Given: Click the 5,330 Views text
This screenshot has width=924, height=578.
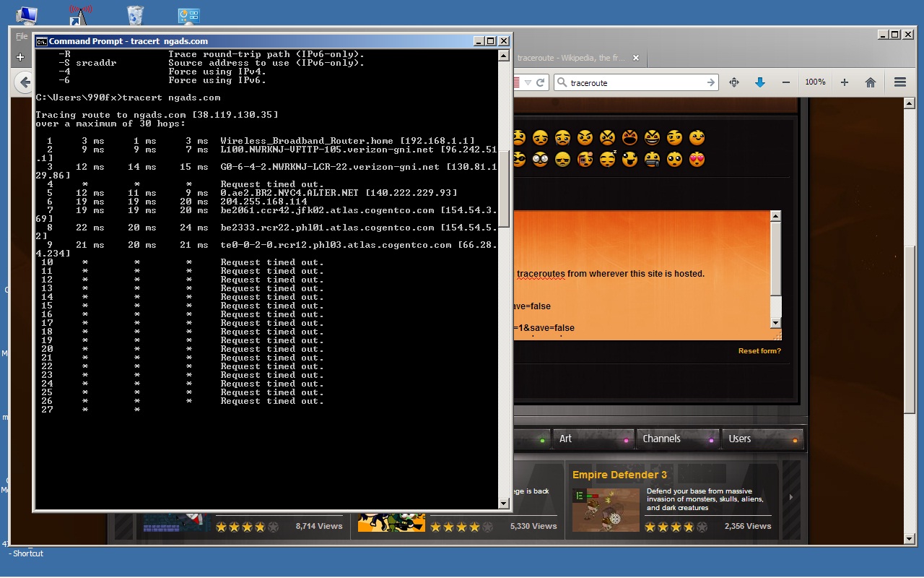Looking at the screenshot, I should (533, 526).
